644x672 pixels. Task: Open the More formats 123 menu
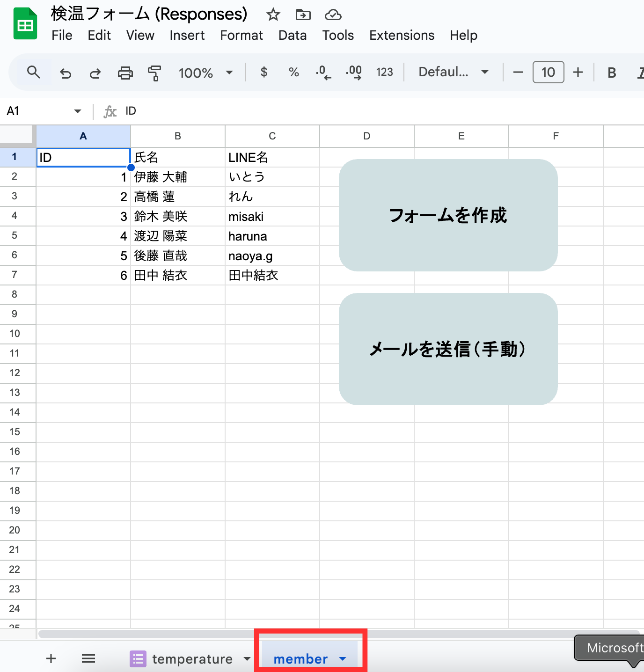click(x=384, y=72)
